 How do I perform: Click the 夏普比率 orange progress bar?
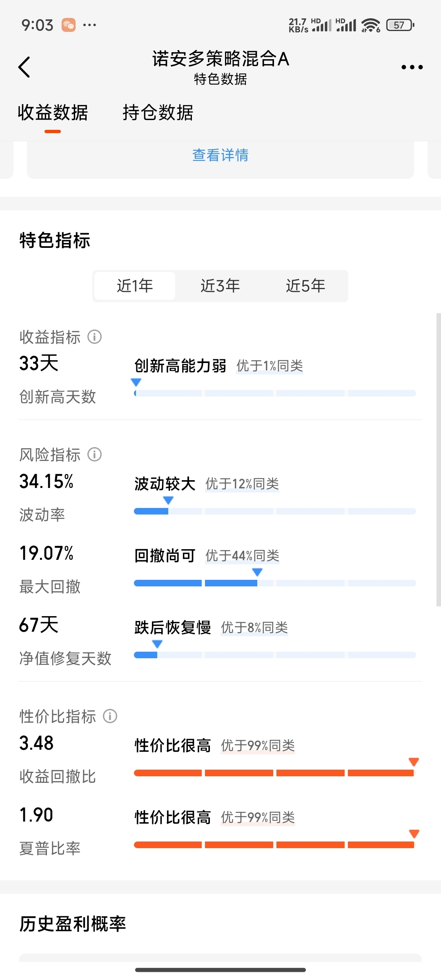tap(275, 845)
